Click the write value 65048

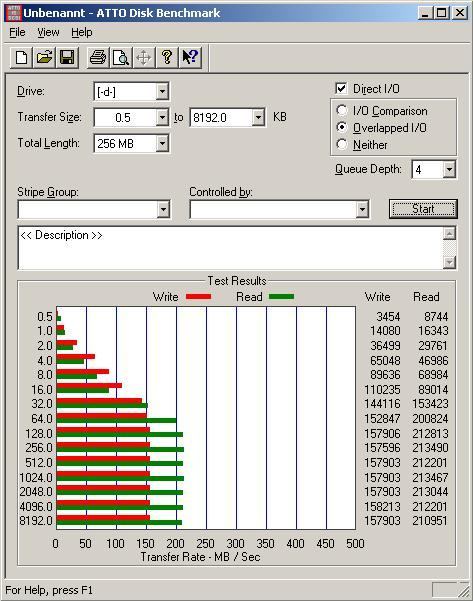pyautogui.click(x=385, y=361)
